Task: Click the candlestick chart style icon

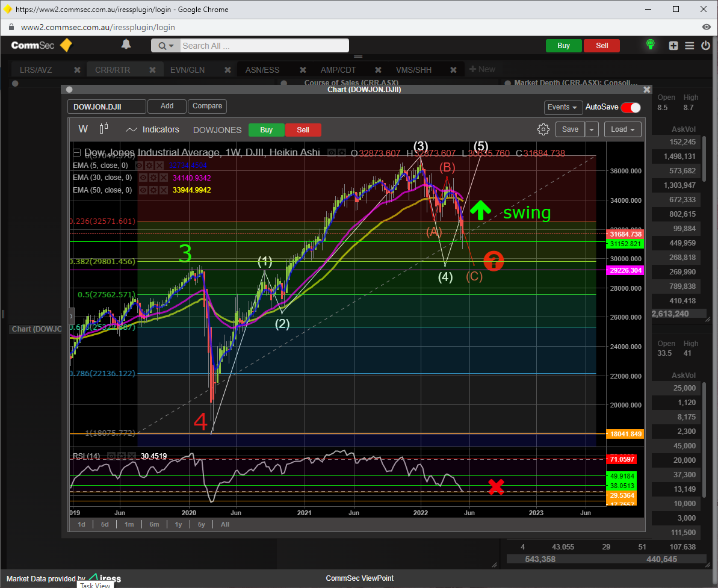Action: pos(104,129)
